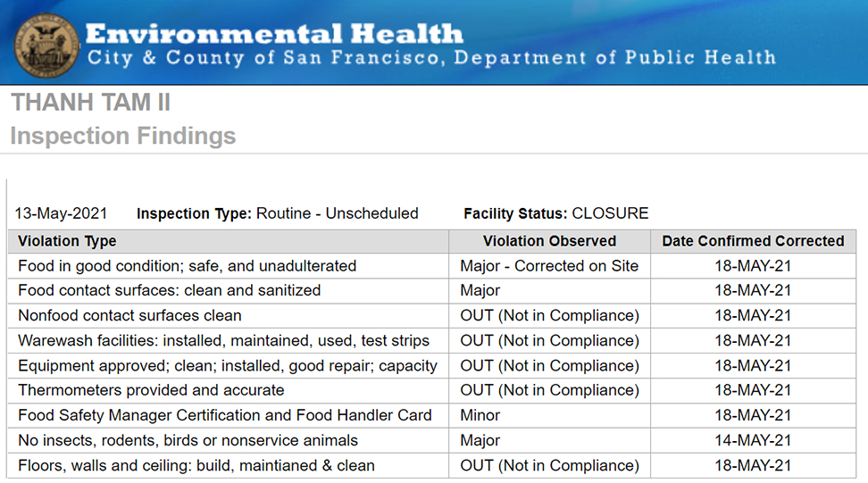Image resolution: width=868 pixels, height=483 pixels.
Task: Select the Food in good condition violation row
Action: pyautogui.click(x=187, y=266)
